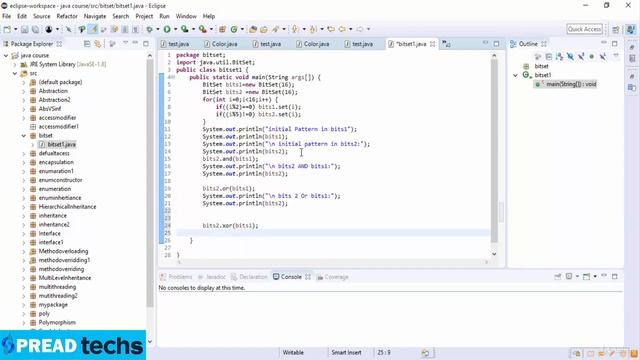Click the Forward navigation arrow icon

359,29
